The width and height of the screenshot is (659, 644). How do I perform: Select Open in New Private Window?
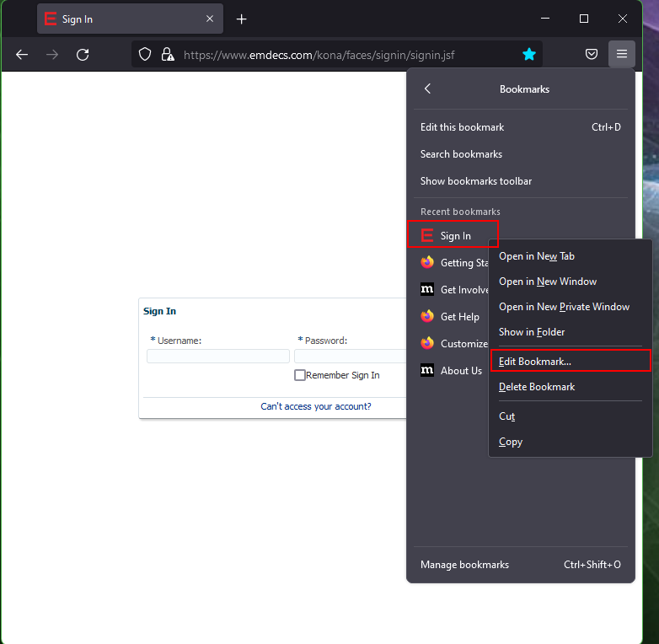click(x=570, y=307)
